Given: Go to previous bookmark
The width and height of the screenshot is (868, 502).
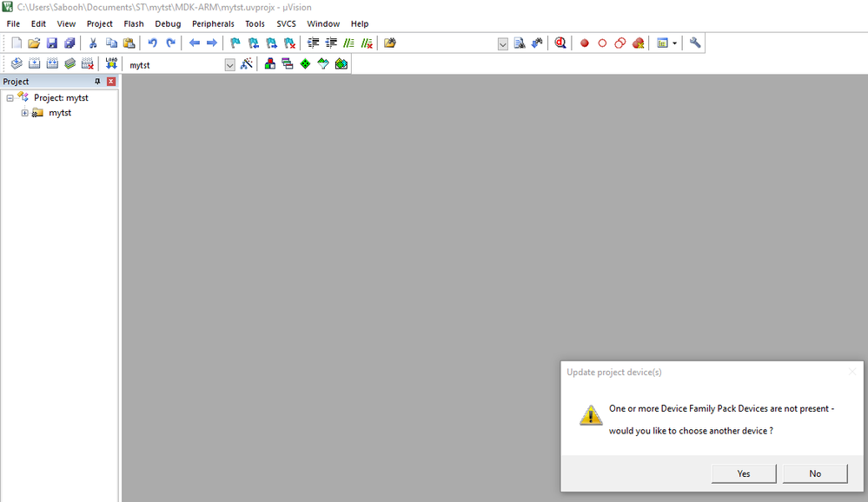Looking at the screenshot, I should pyautogui.click(x=254, y=43).
